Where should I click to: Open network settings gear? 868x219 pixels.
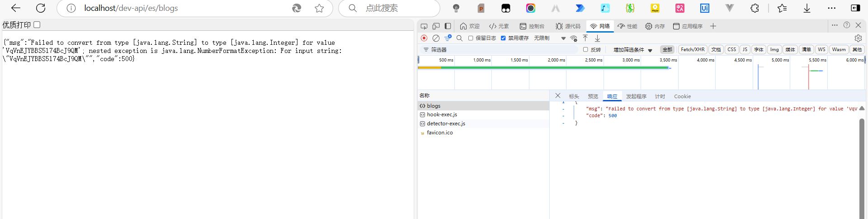pos(858,38)
